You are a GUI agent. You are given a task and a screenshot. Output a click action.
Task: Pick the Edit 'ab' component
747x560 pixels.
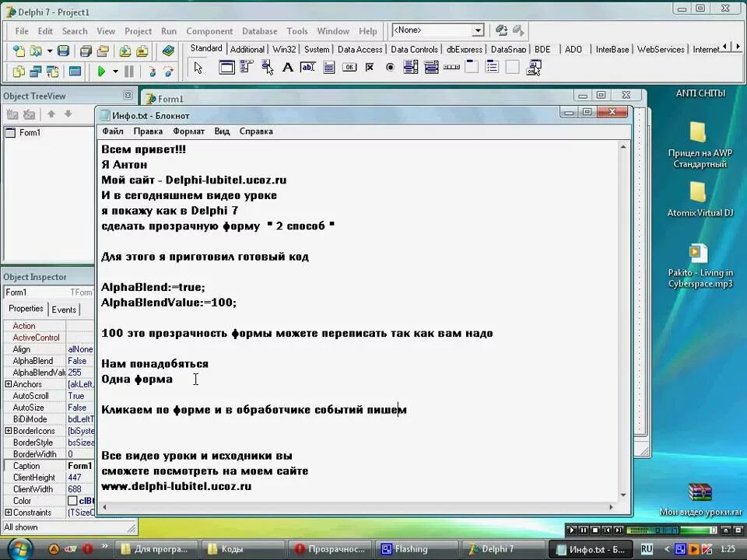point(308,67)
